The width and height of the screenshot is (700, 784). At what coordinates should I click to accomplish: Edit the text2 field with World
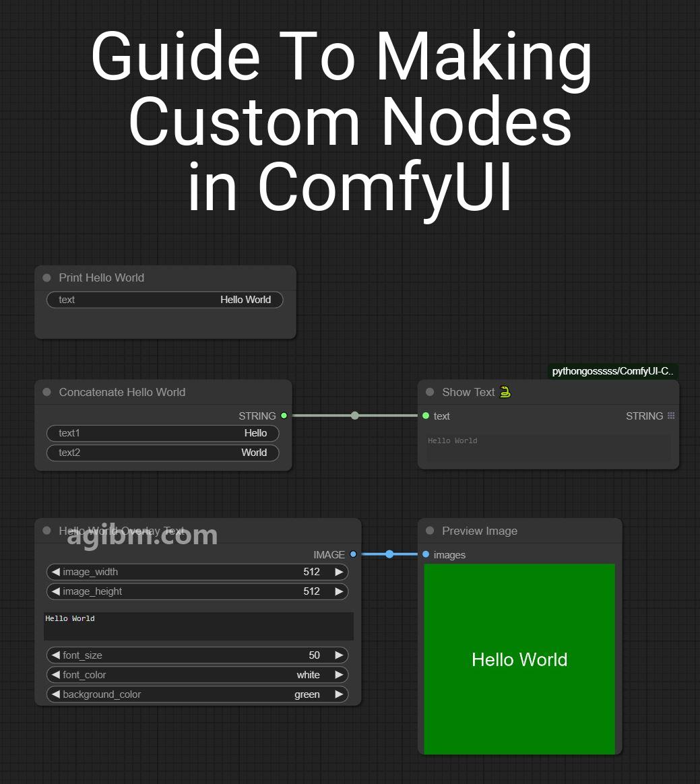point(162,453)
